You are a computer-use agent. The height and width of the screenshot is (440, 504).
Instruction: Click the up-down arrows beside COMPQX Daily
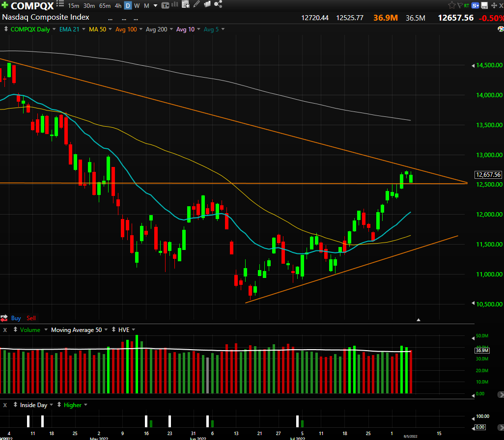click(6, 29)
